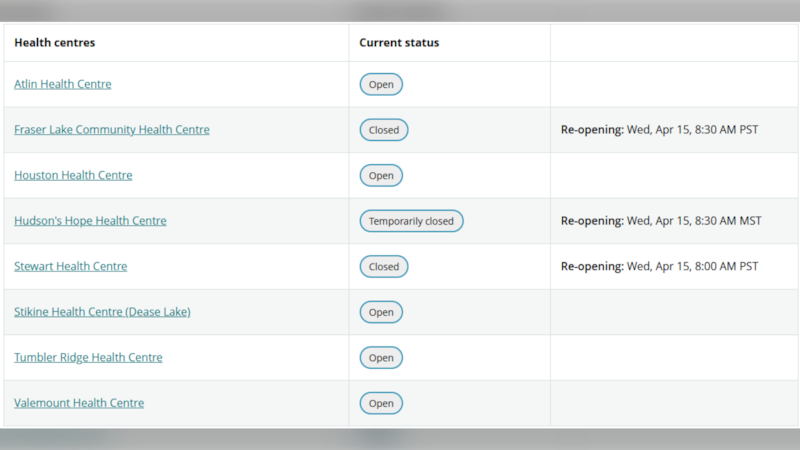Click Open status badge for Houston

click(x=381, y=176)
